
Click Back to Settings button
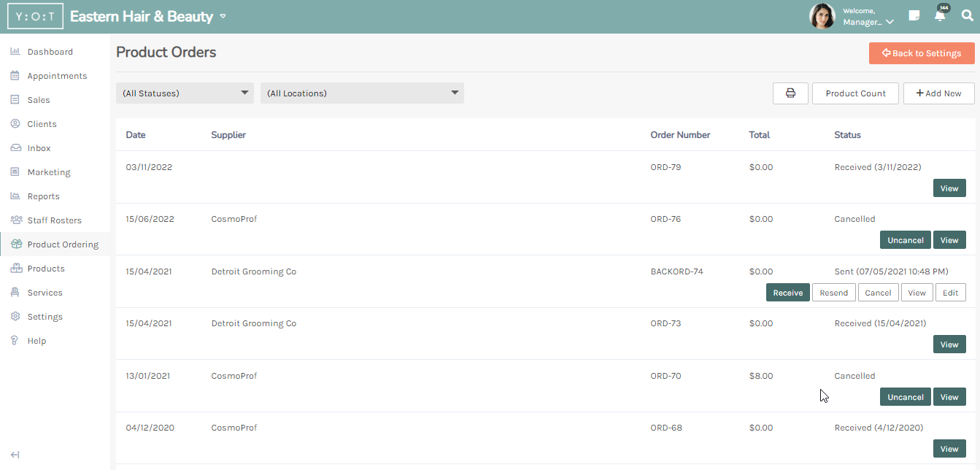pyautogui.click(x=922, y=53)
